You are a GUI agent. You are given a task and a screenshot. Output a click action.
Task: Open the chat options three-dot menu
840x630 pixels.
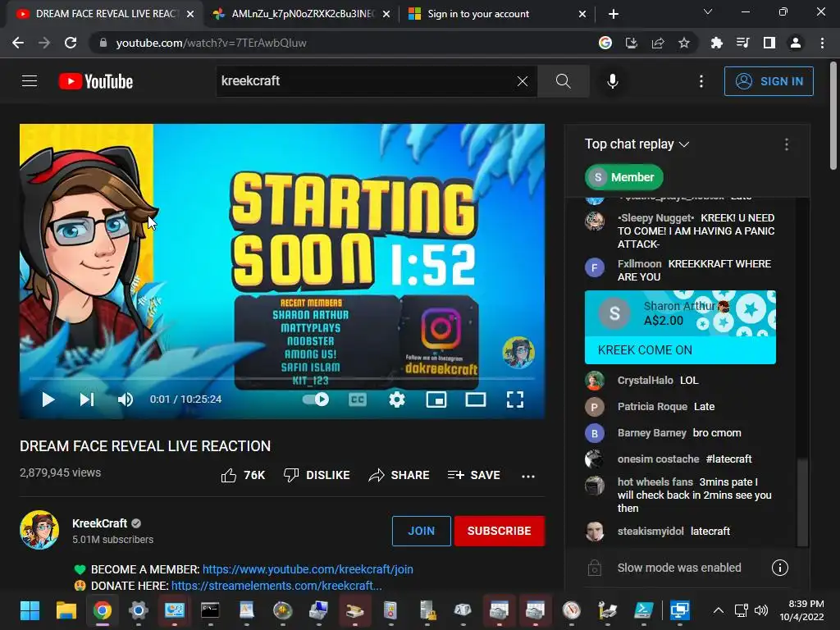click(x=787, y=144)
